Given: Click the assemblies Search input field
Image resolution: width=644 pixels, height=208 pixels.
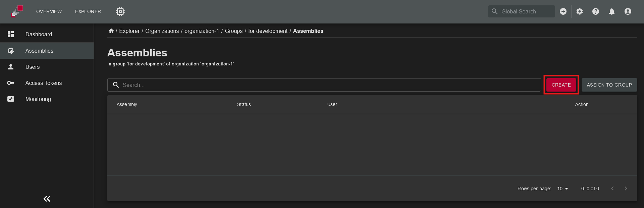Looking at the screenshot, I should click(x=324, y=85).
